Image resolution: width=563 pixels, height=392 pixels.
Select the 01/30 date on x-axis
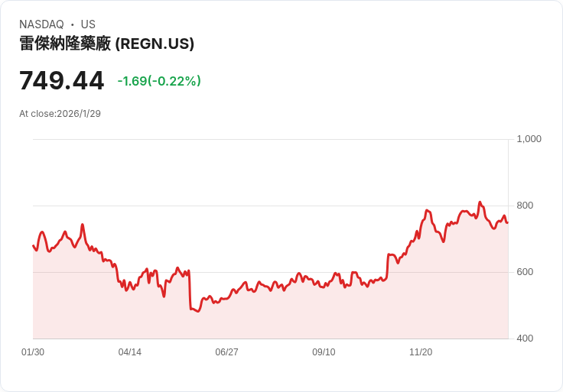click(x=33, y=352)
